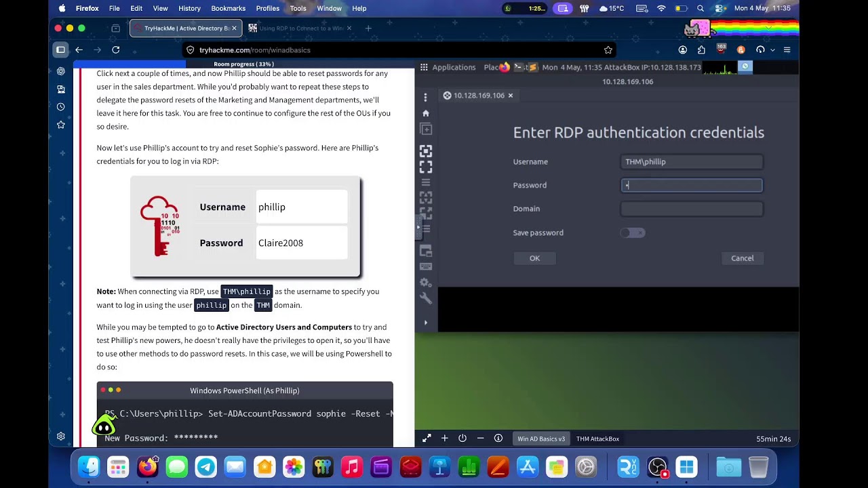Open Remmina menu three-dots icon

click(x=425, y=98)
